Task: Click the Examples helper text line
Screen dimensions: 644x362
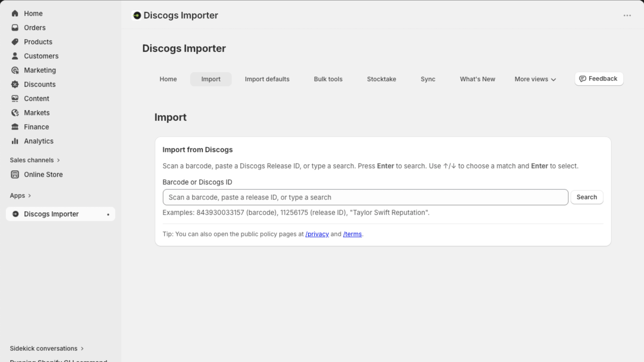Action: pyautogui.click(x=296, y=212)
